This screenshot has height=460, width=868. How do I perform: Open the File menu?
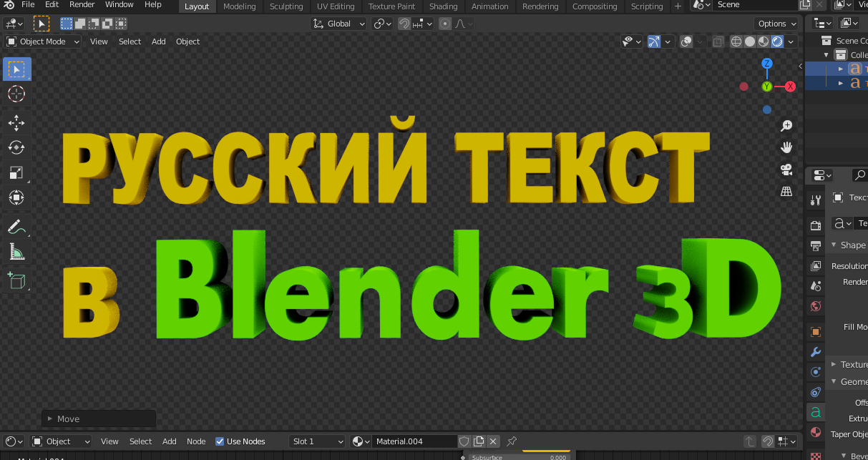[28, 5]
